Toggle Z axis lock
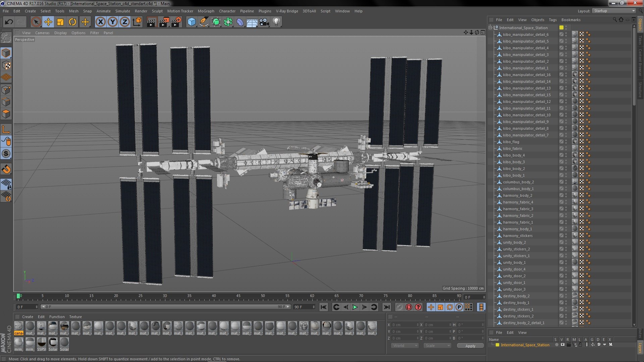 [125, 22]
